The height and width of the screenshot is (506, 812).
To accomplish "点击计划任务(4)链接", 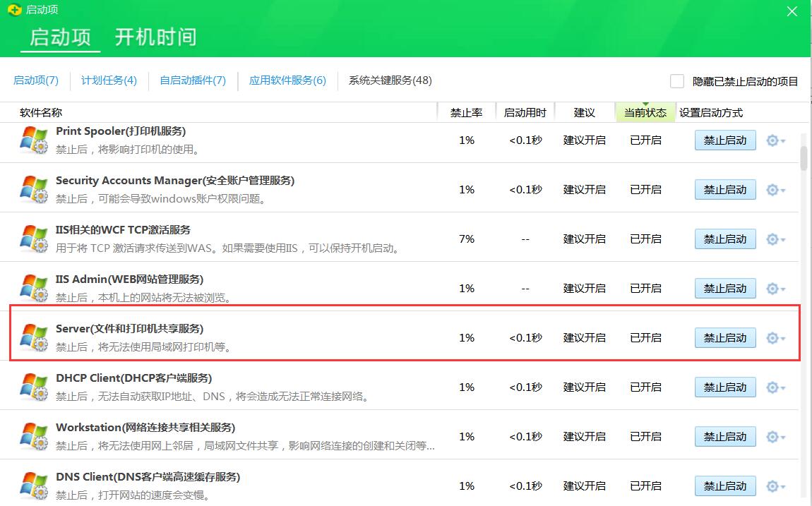I will tap(109, 80).
